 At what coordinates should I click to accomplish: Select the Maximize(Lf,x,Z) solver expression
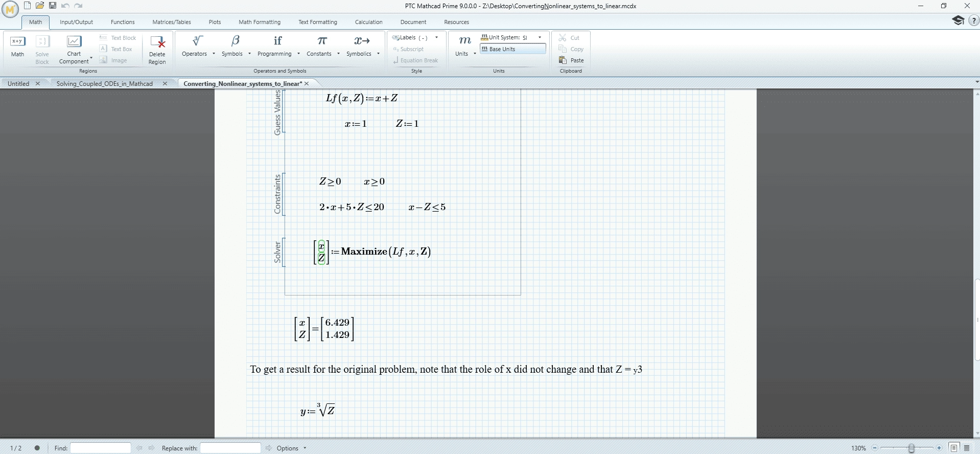tap(372, 252)
